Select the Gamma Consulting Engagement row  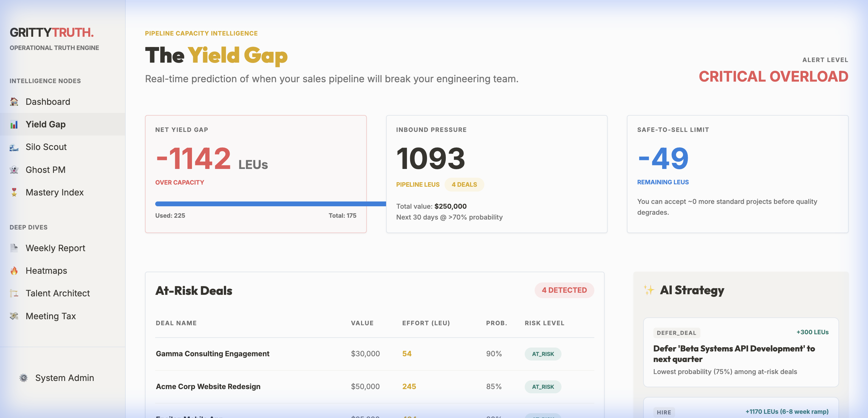pyautogui.click(x=212, y=354)
